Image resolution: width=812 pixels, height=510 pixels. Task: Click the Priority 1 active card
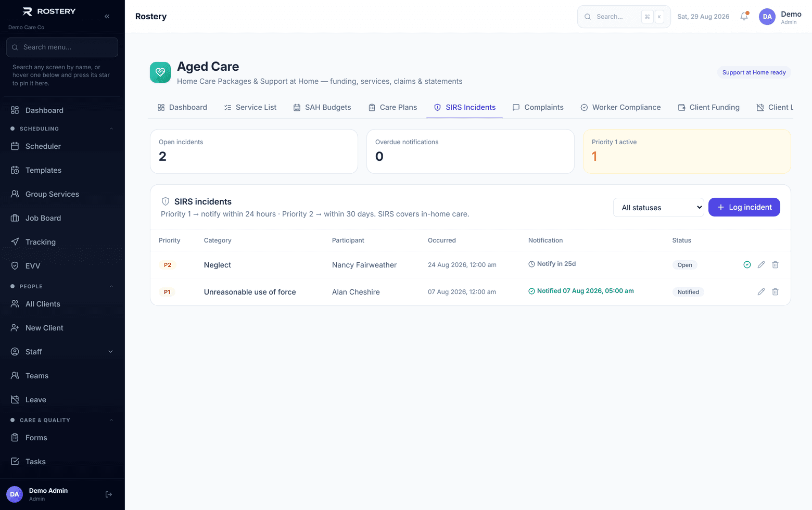pyautogui.click(x=687, y=151)
